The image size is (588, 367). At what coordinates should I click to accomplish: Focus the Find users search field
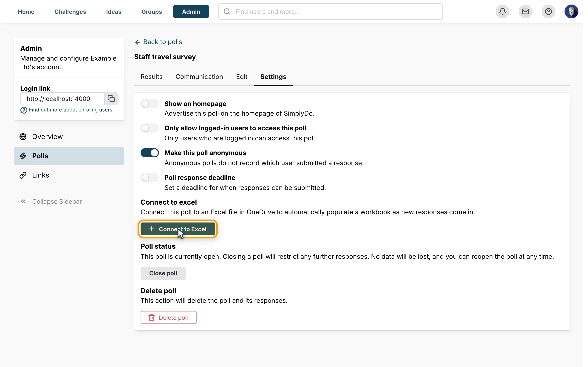[x=330, y=11]
